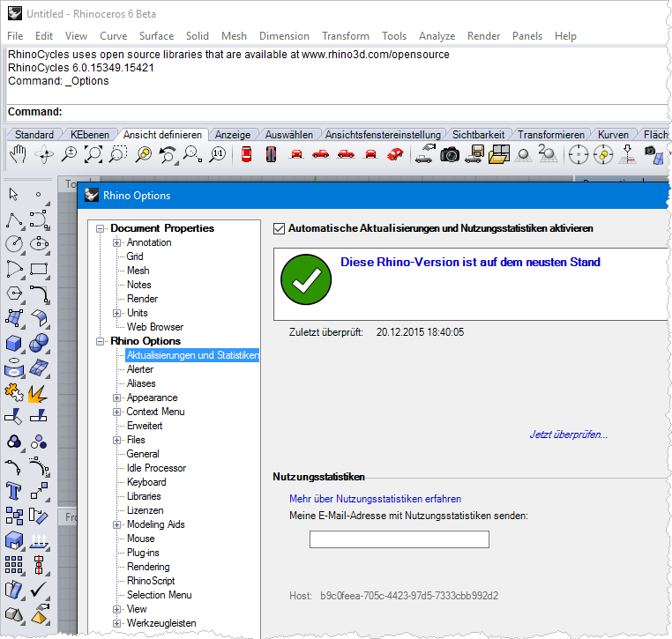Select Alerter in options tree

(x=140, y=369)
